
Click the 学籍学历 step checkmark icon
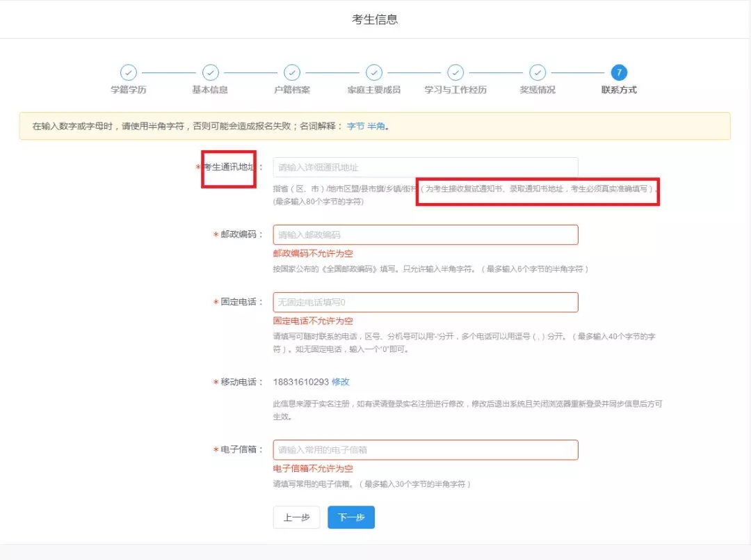tap(129, 72)
